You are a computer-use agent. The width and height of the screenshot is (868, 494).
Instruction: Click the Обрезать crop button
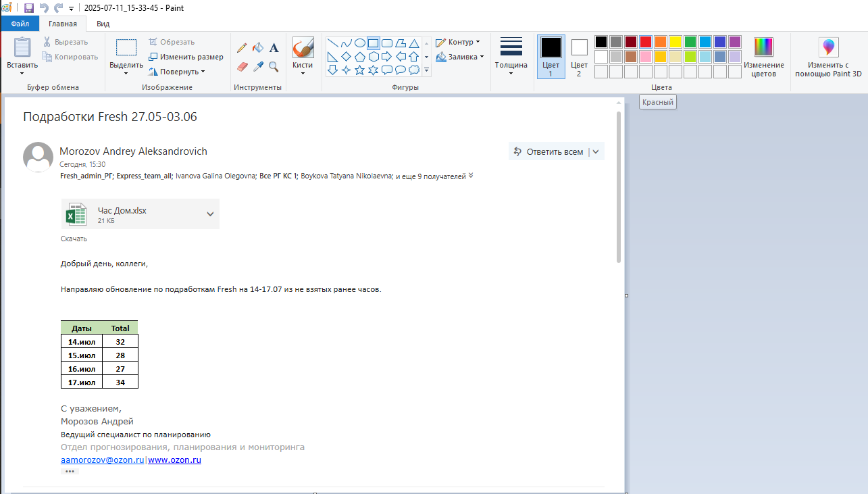click(172, 42)
